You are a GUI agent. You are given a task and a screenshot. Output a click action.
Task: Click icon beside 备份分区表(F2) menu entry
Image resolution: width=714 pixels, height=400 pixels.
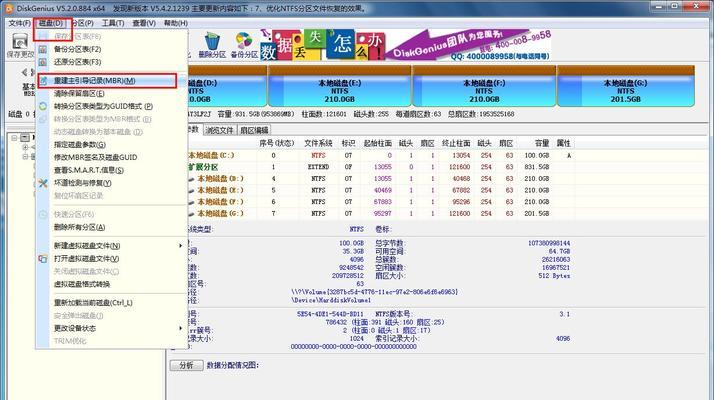click(x=43, y=49)
